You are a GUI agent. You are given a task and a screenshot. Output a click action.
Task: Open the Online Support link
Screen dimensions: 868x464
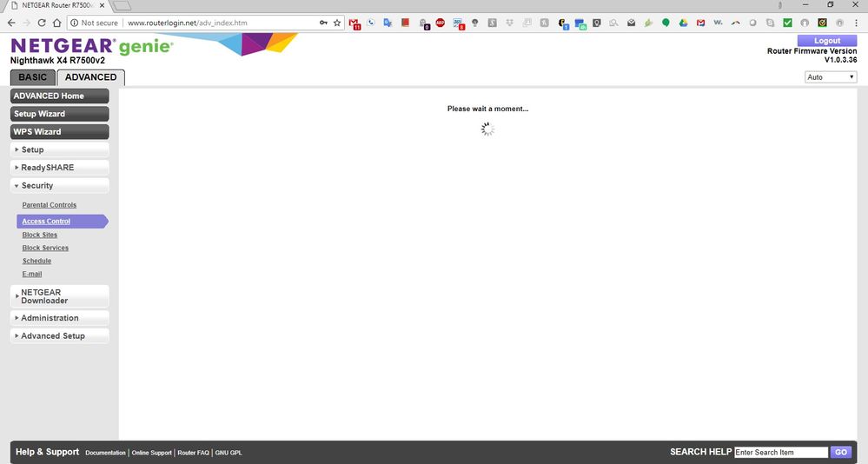pos(152,453)
